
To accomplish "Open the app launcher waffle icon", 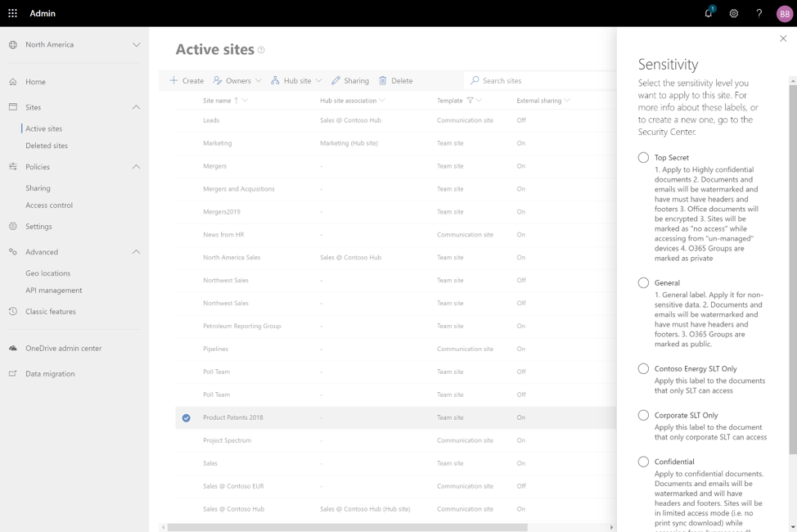I will 12,13.
